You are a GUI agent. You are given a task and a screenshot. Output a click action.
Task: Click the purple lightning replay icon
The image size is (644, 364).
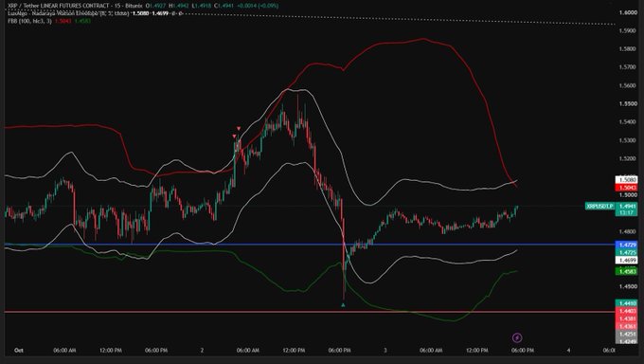click(517, 337)
